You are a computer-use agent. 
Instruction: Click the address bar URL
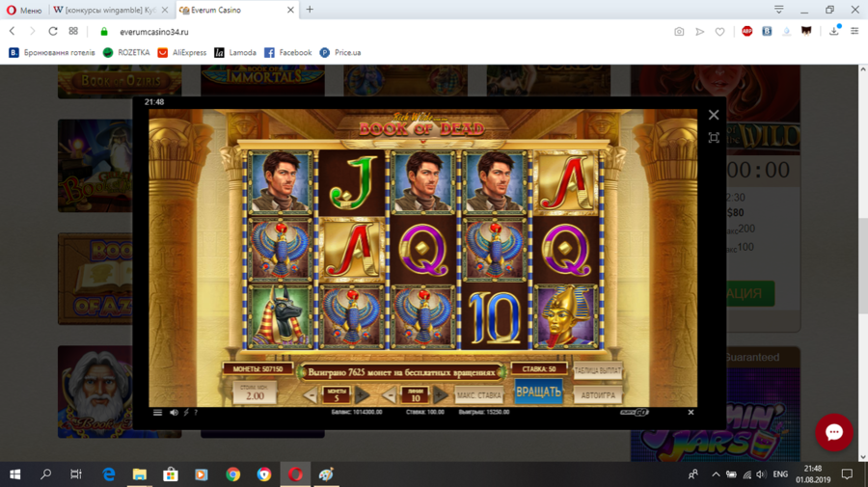[x=154, y=32]
